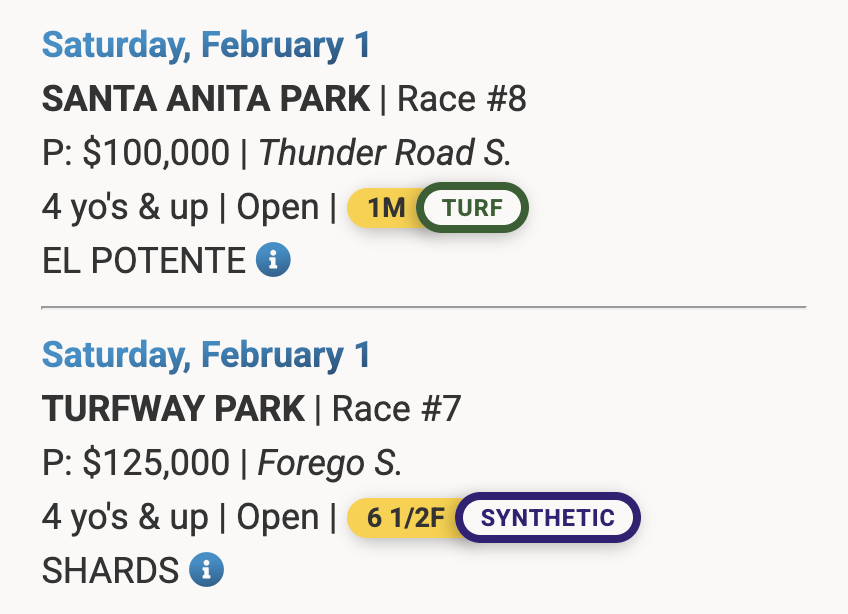
Task: Open the TURFWAY PARK track name
Action: pyautogui.click(x=173, y=409)
